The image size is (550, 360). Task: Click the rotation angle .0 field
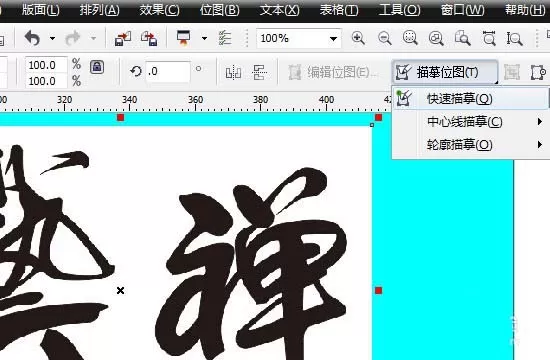tap(168, 72)
